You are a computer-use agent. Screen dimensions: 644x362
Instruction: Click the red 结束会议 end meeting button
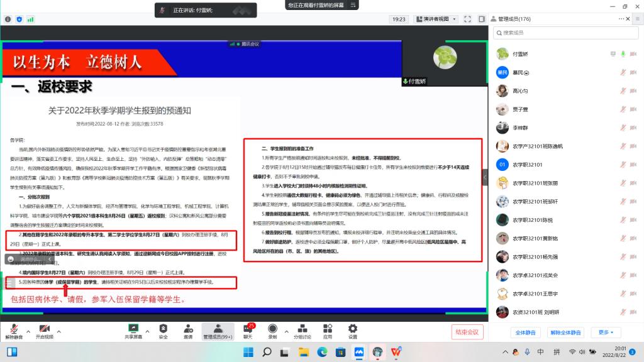pos(467,332)
